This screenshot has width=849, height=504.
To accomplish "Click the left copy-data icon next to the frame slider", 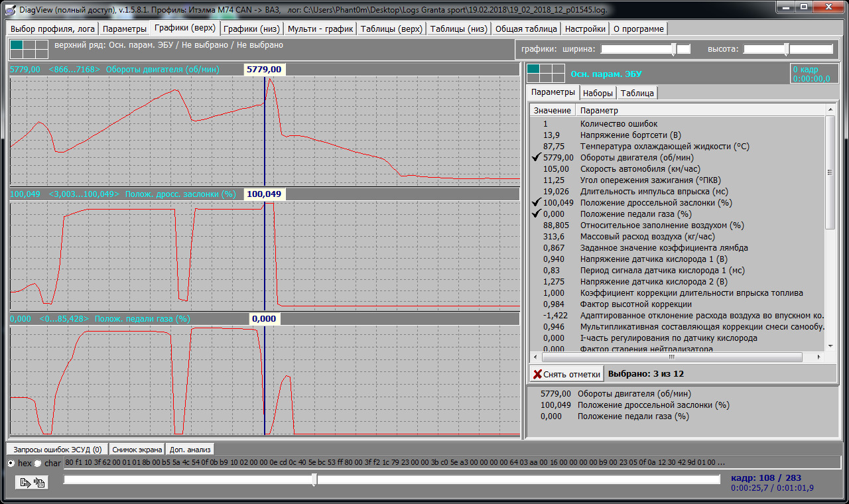I will pos(25,483).
